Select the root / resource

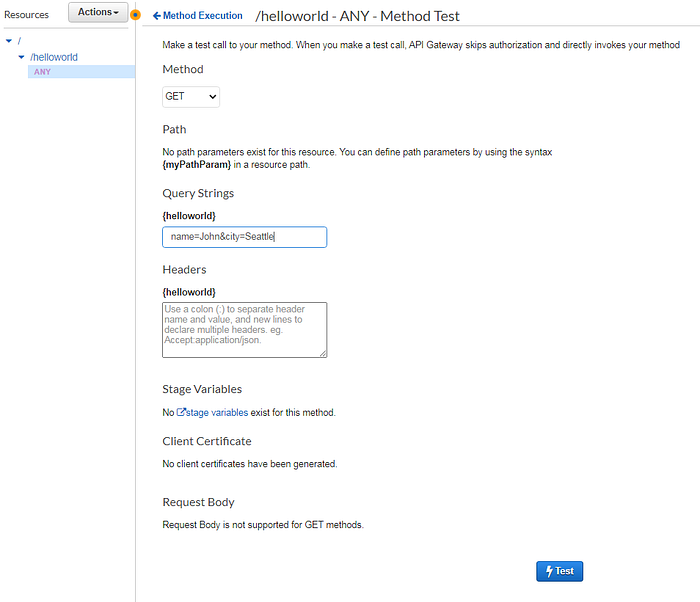coord(19,41)
